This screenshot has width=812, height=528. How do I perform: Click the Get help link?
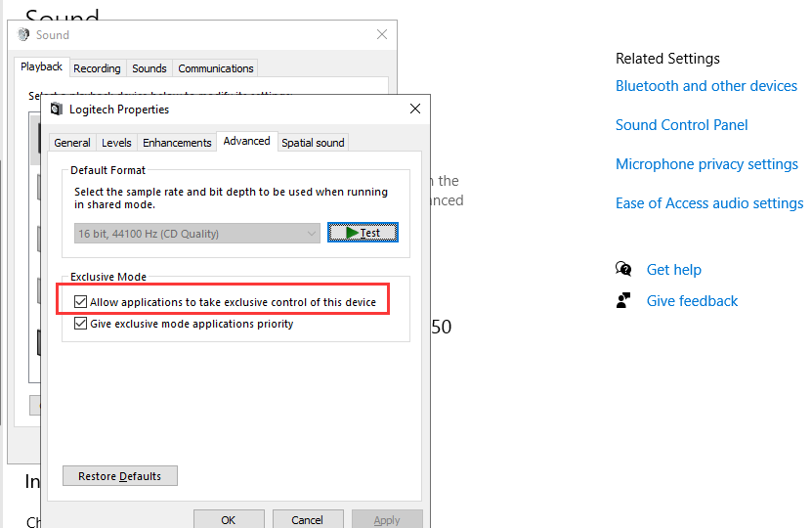[673, 270]
